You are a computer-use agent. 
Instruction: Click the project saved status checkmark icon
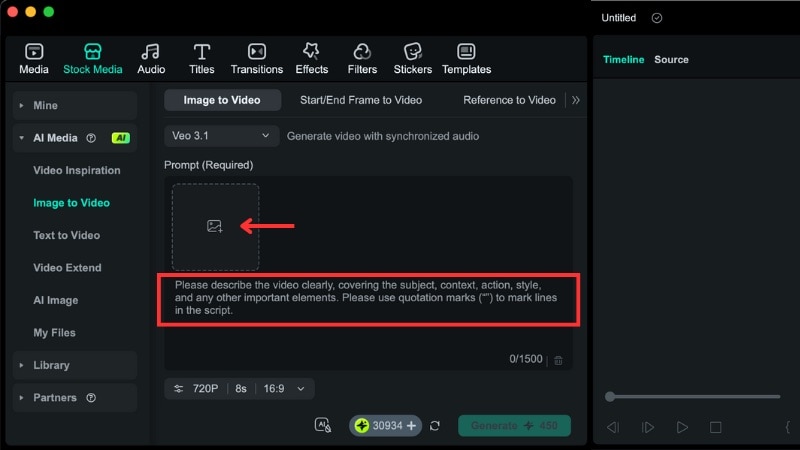point(657,18)
